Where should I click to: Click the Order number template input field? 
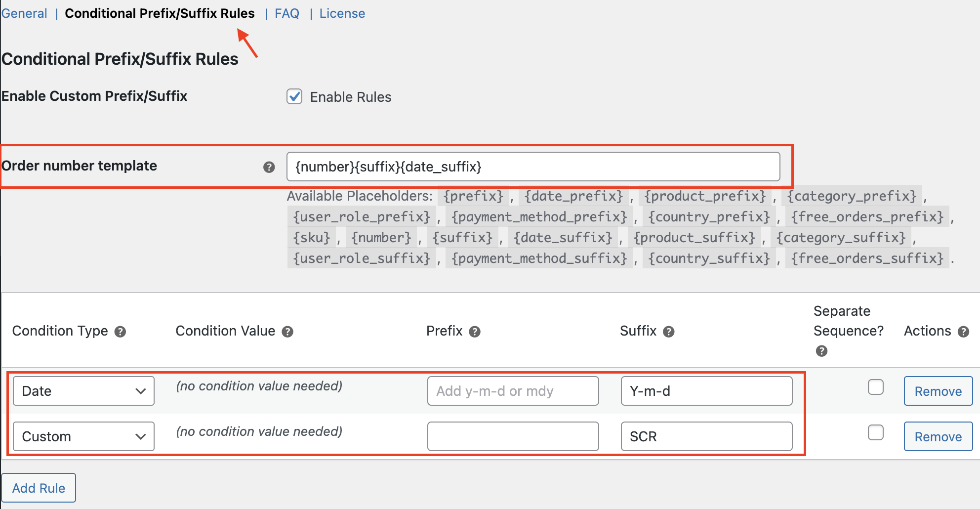point(532,167)
